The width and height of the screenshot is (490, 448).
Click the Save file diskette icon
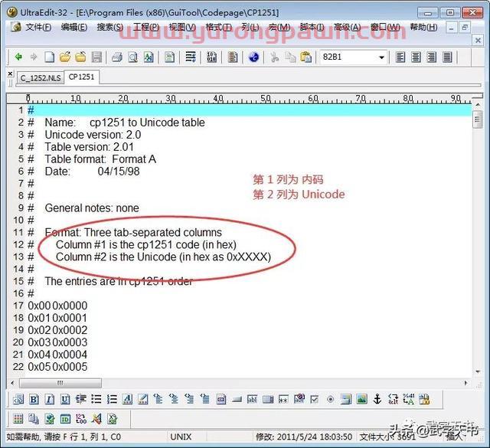(x=96, y=57)
